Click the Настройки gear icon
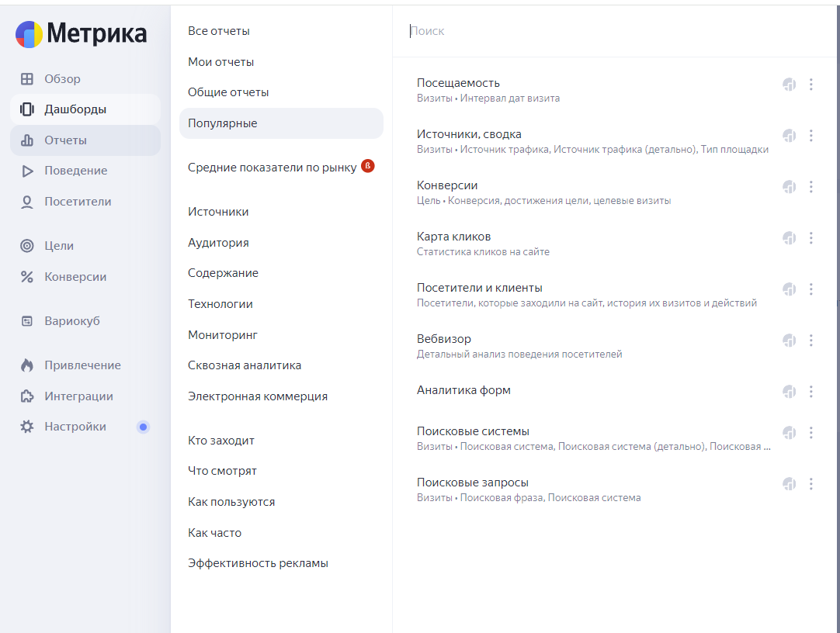The height and width of the screenshot is (633, 840). [27, 427]
